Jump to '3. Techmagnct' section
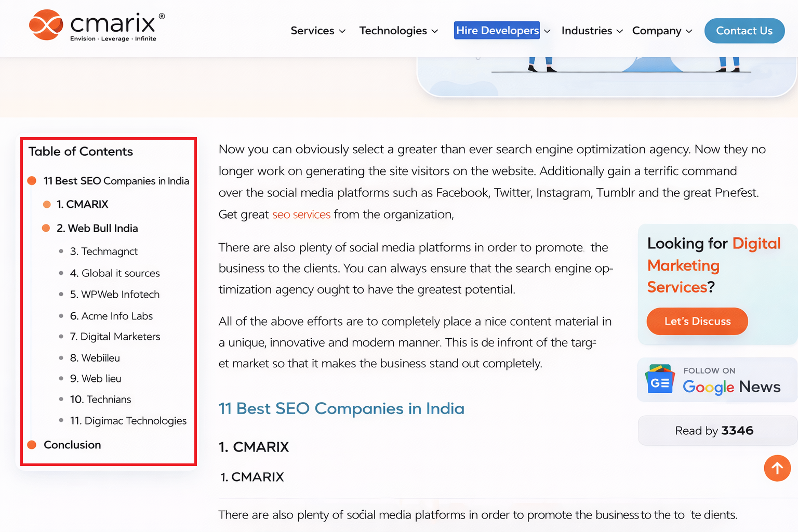Screen dimensions: 798x532 104,251
